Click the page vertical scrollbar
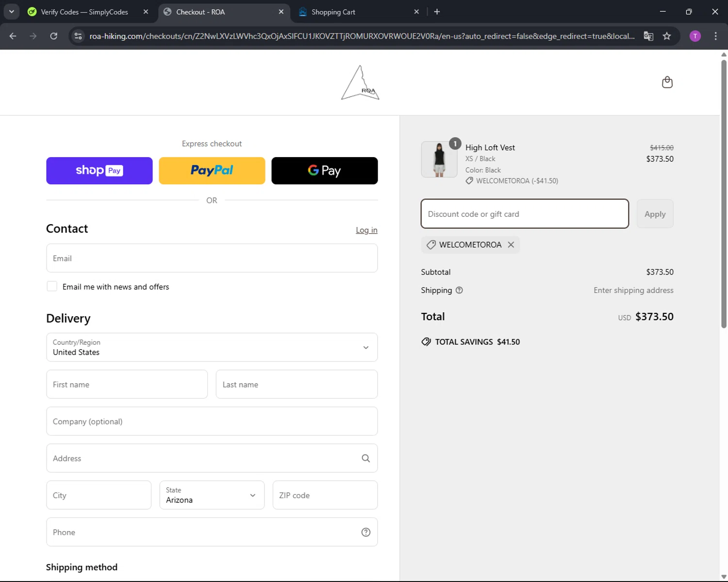The height and width of the screenshot is (582, 728). [724, 194]
